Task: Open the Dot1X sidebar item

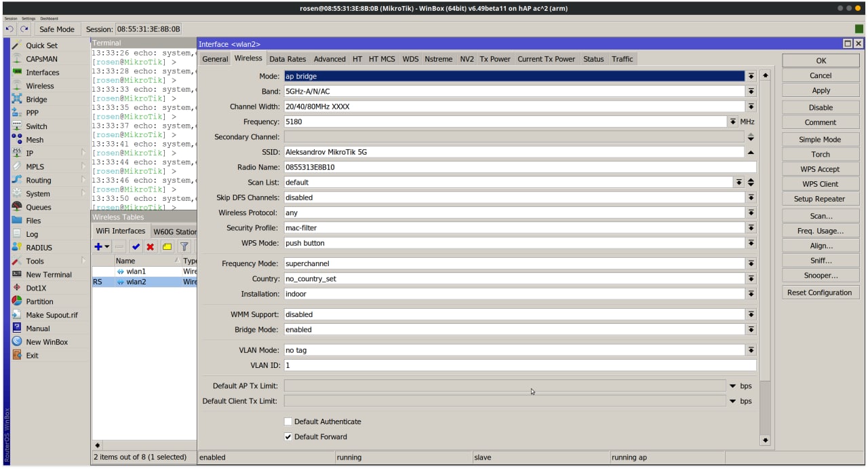Action: (x=36, y=288)
